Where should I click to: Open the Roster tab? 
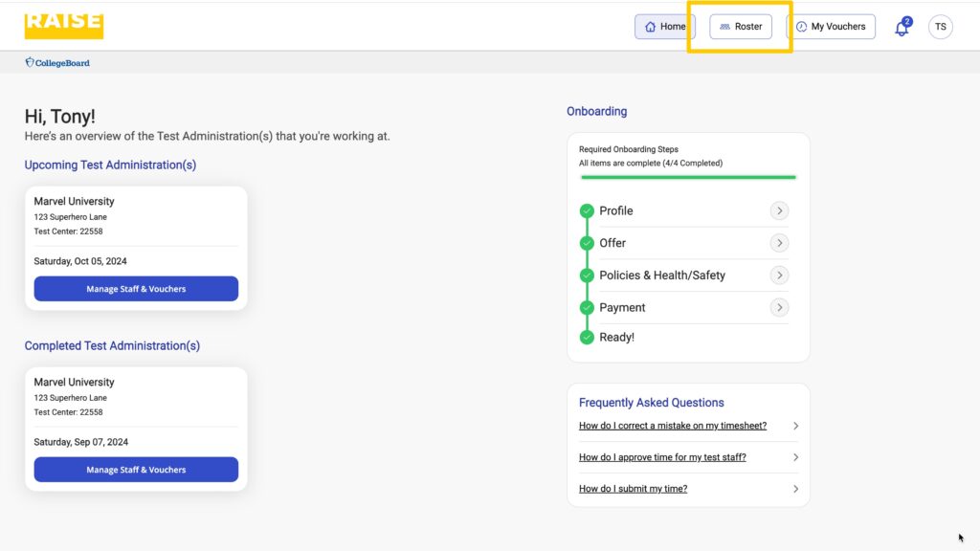(740, 27)
